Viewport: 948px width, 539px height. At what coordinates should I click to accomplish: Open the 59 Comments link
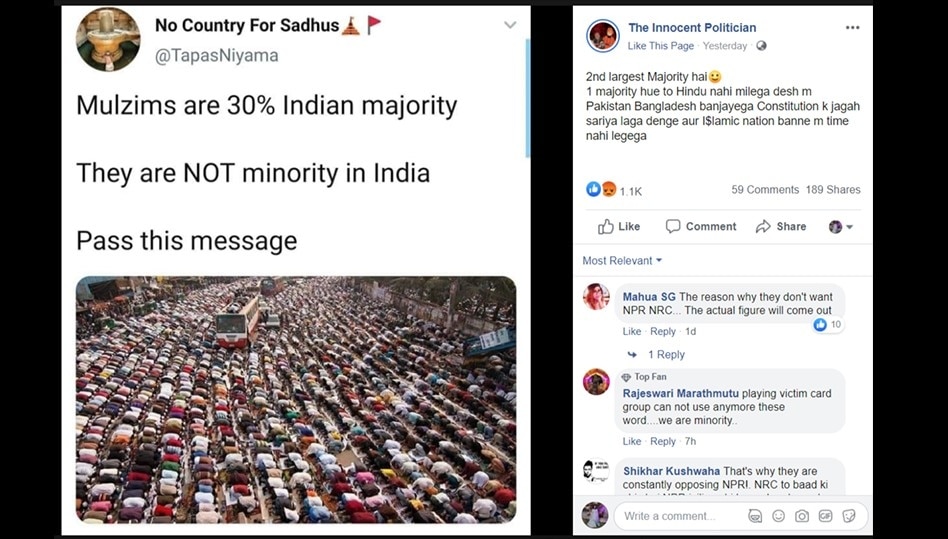[x=765, y=190]
